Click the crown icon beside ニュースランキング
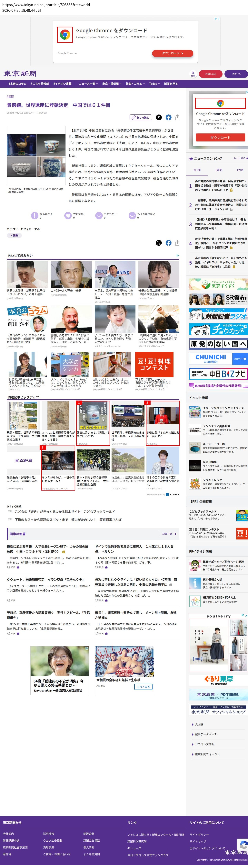248x868 pixels. [x=191, y=158]
